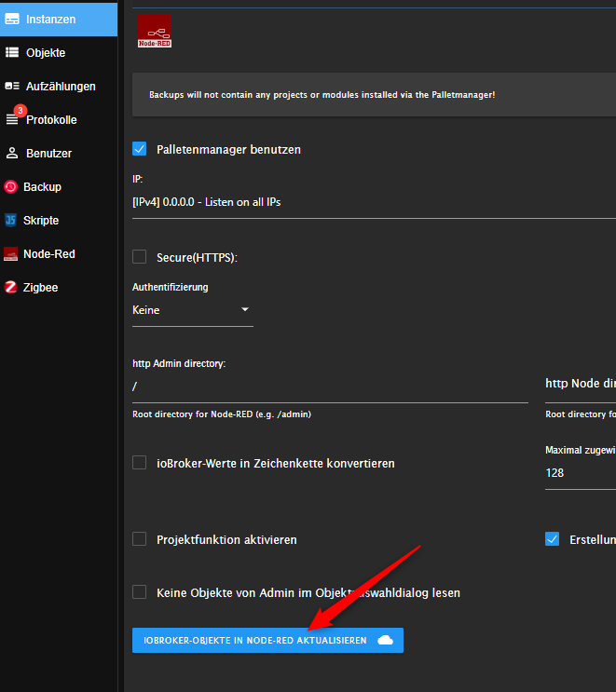Click the red 3 notification badge

(x=20, y=110)
